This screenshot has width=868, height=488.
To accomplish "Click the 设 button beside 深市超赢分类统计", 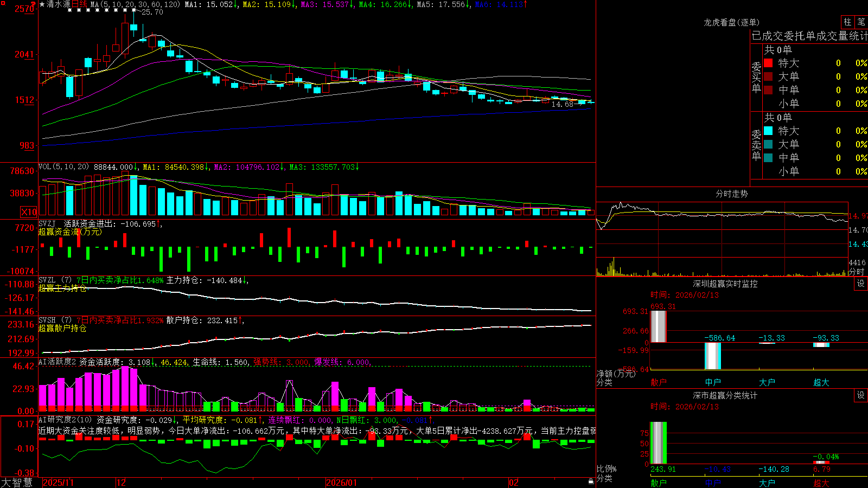I will point(861,395).
